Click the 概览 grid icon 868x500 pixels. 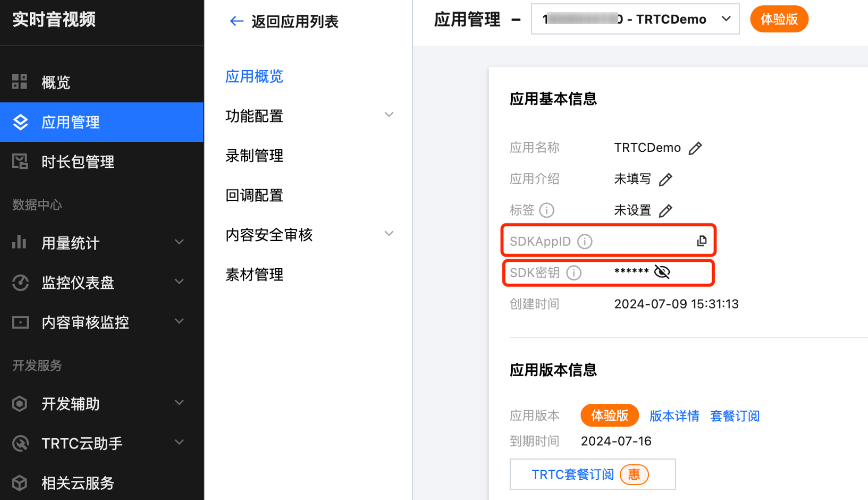20,82
